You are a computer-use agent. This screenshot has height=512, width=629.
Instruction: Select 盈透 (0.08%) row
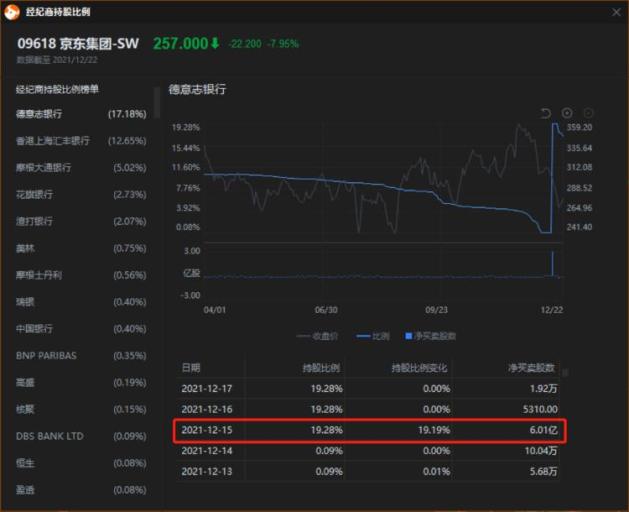click(x=81, y=490)
